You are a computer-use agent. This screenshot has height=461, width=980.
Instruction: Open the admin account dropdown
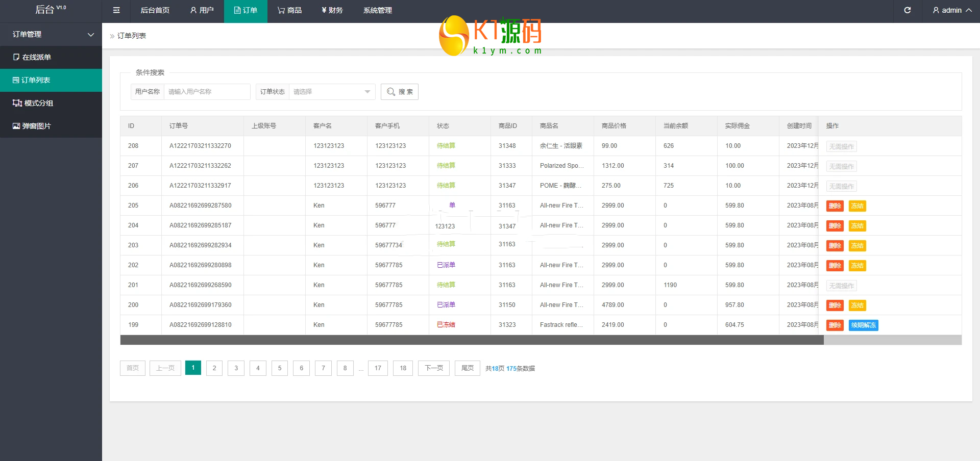951,10
